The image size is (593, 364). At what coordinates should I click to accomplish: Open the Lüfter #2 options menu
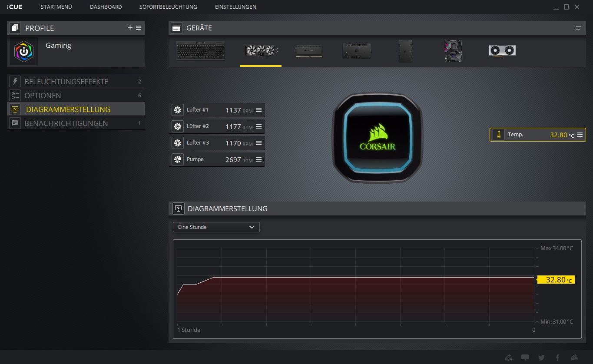pos(259,126)
